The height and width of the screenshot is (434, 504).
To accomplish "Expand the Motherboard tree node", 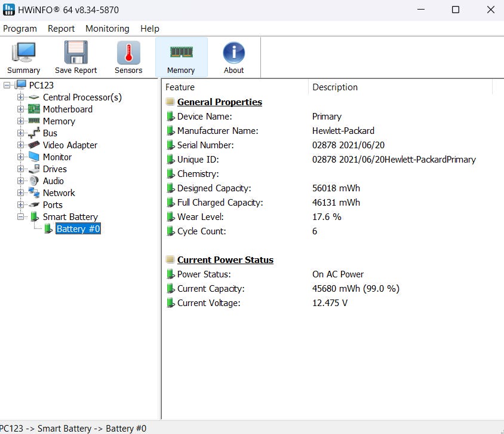I will (x=21, y=109).
